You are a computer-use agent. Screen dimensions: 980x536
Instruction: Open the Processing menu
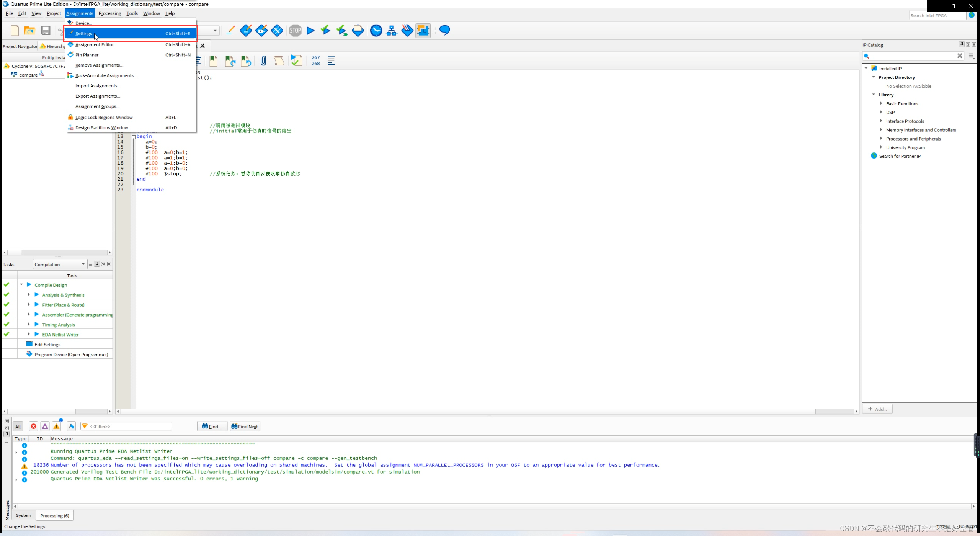109,13
